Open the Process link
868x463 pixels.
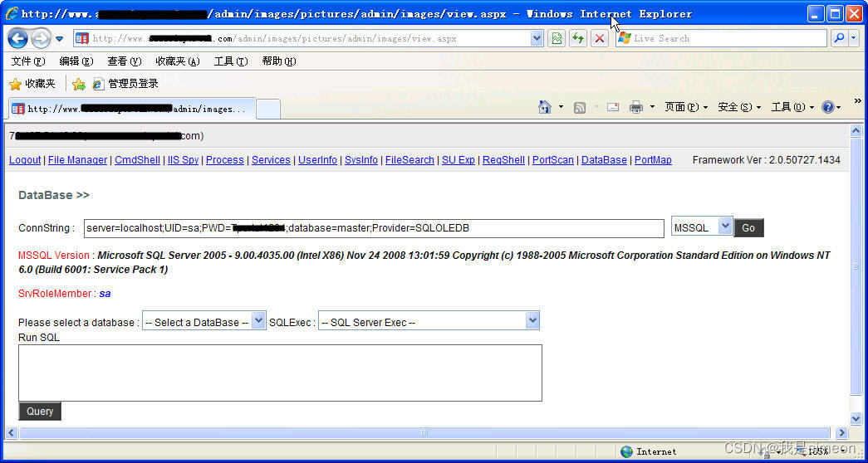[x=225, y=160]
